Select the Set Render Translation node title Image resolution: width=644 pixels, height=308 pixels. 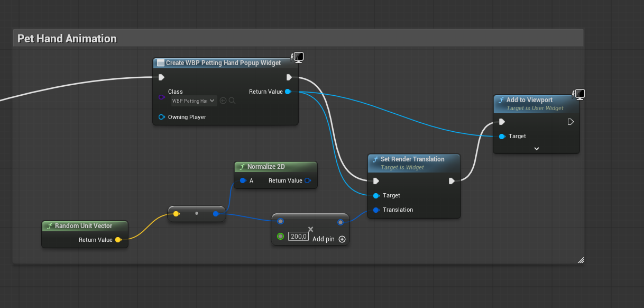412,159
